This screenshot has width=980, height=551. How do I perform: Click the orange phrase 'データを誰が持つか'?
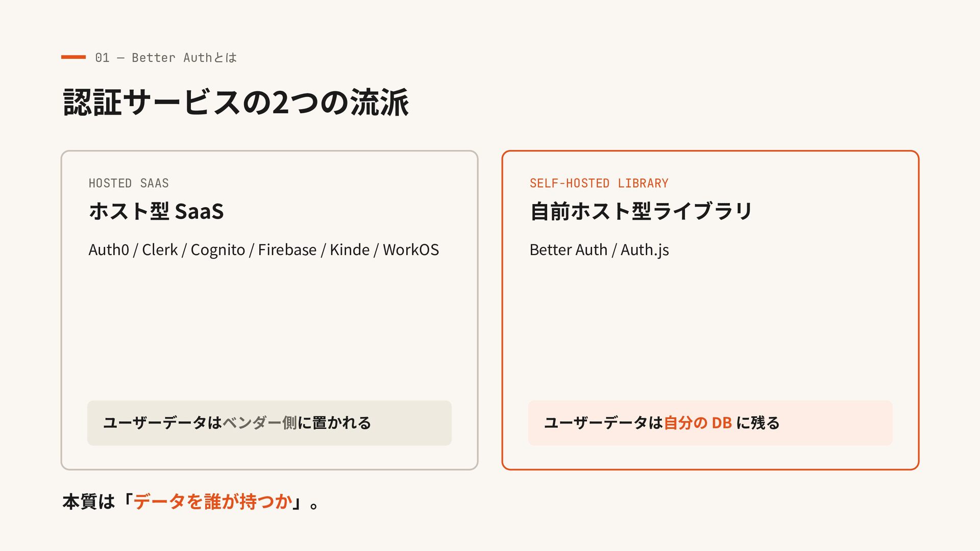click(213, 502)
